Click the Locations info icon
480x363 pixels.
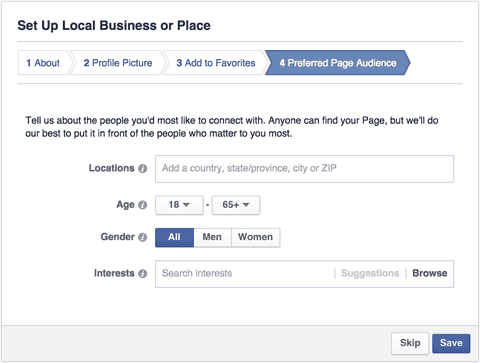point(143,169)
